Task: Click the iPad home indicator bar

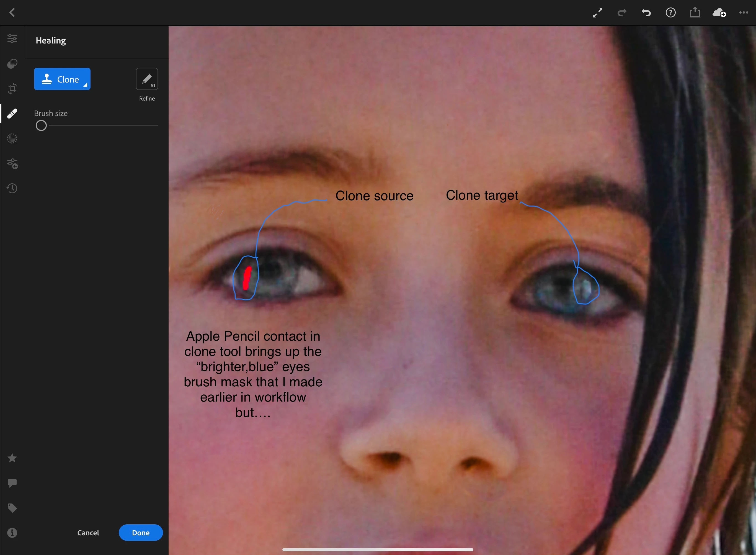Action: (378, 550)
